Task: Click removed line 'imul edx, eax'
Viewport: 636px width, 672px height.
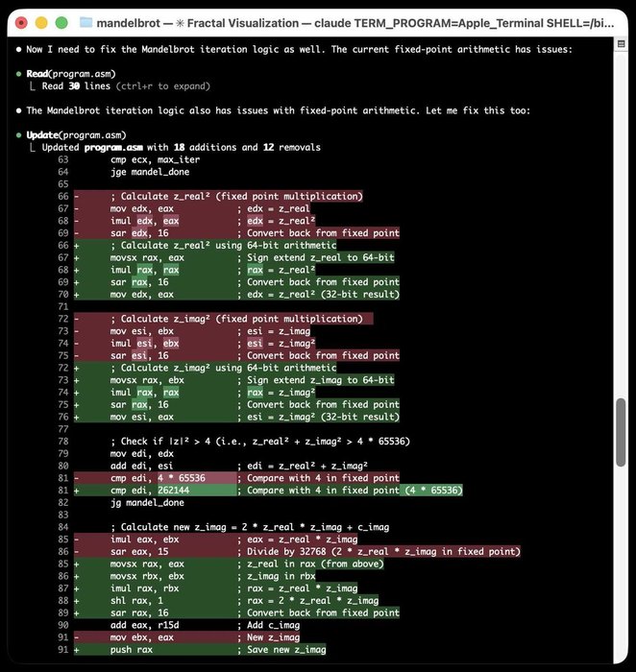Action: coord(194,221)
